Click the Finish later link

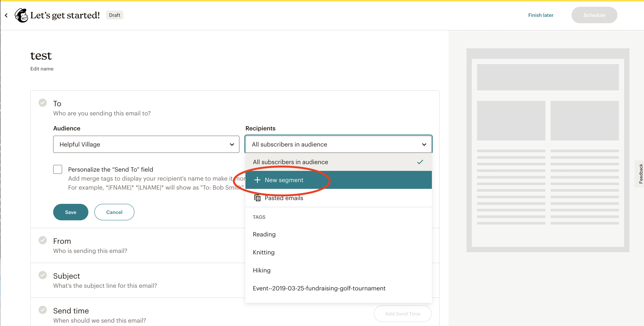click(541, 15)
